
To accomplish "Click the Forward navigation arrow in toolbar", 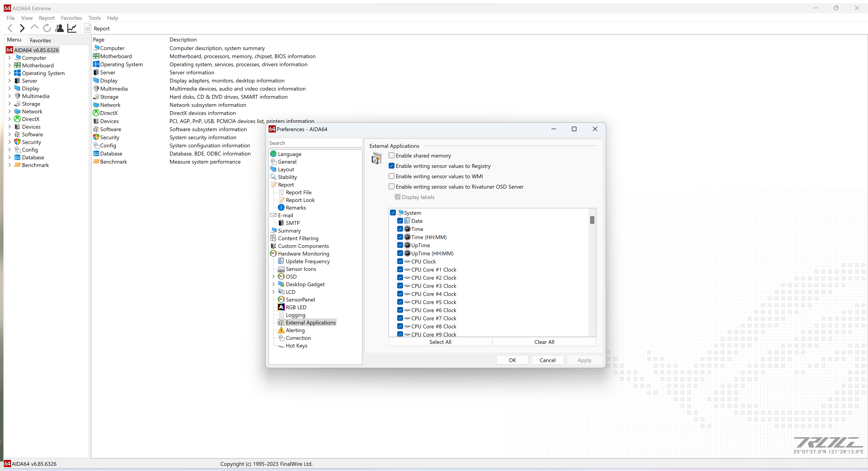I will tap(22, 28).
